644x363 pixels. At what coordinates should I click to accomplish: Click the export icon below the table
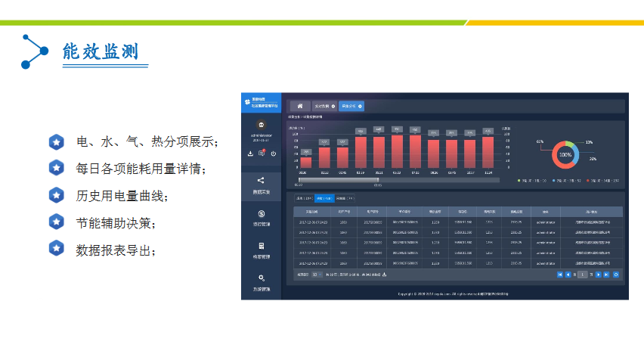click(x=385, y=275)
